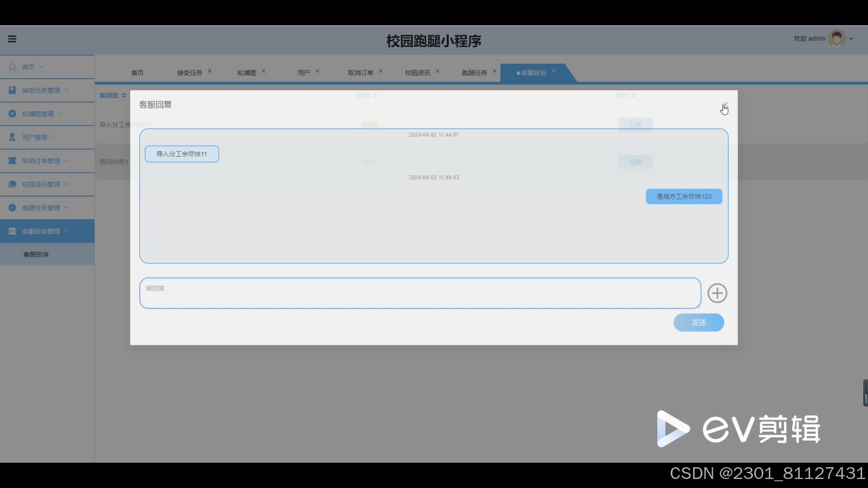The width and height of the screenshot is (868, 488).
Task: Close the 客服回复 dialog
Action: point(725,105)
